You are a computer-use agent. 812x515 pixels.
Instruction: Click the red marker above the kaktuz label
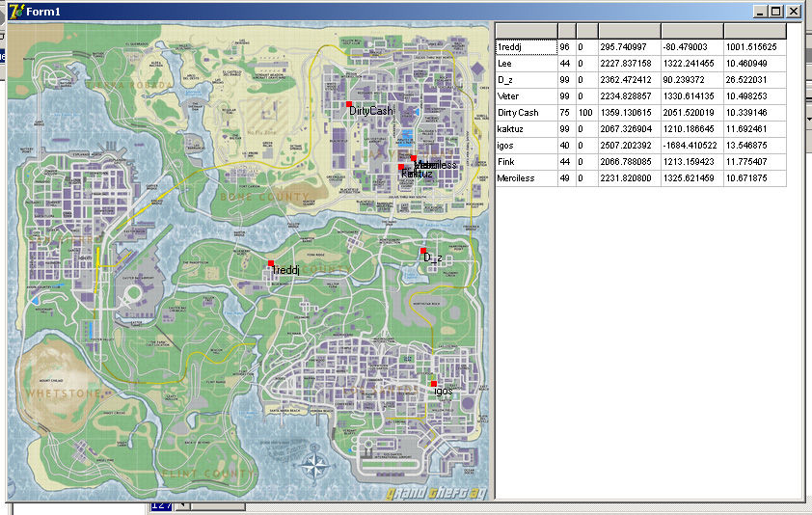click(401, 167)
